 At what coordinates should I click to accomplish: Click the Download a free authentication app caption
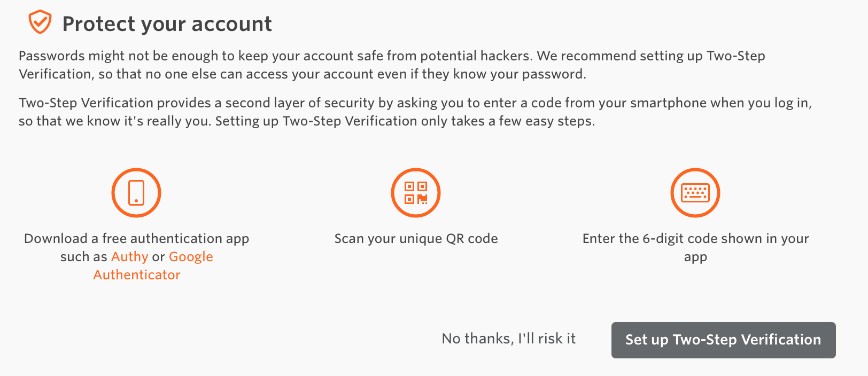tap(136, 239)
